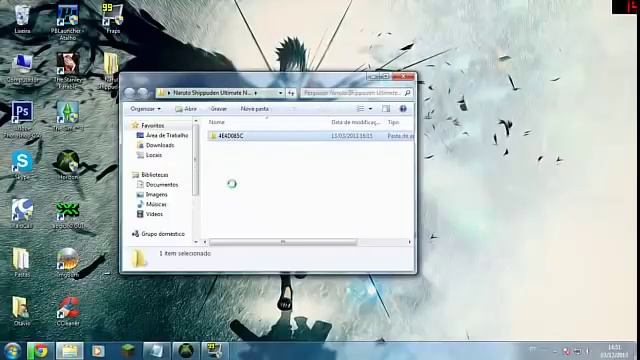This screenshot has height=360, width=640.
Task: Open Locais in the navigation pane
Action: point(153,155)
